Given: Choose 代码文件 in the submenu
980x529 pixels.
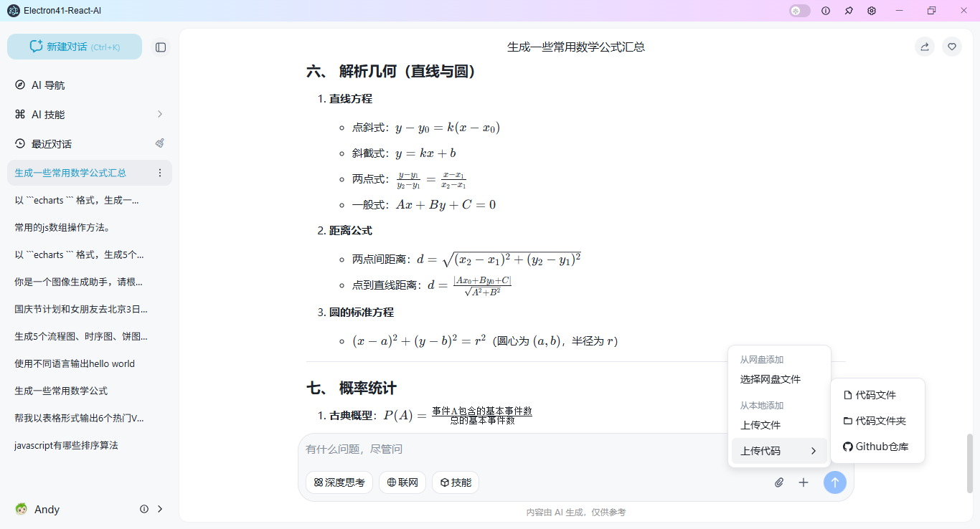Looking at the screenshot, I should [x=877, y=395].
